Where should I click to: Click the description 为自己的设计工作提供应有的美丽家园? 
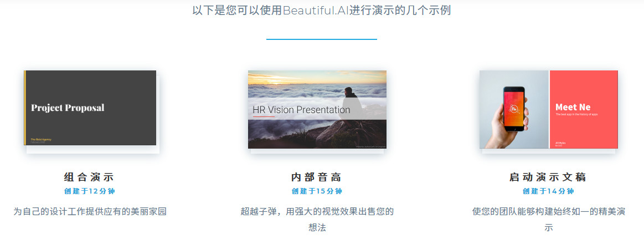(90, 212)
